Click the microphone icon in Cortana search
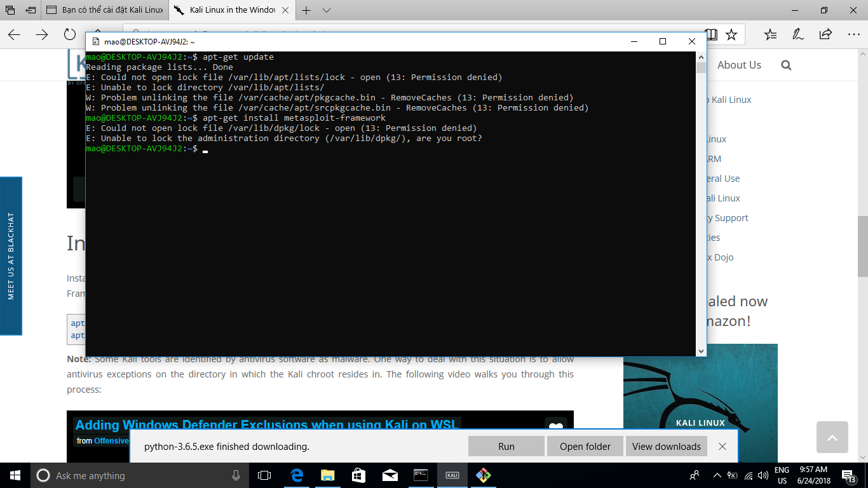 (236, 475)
